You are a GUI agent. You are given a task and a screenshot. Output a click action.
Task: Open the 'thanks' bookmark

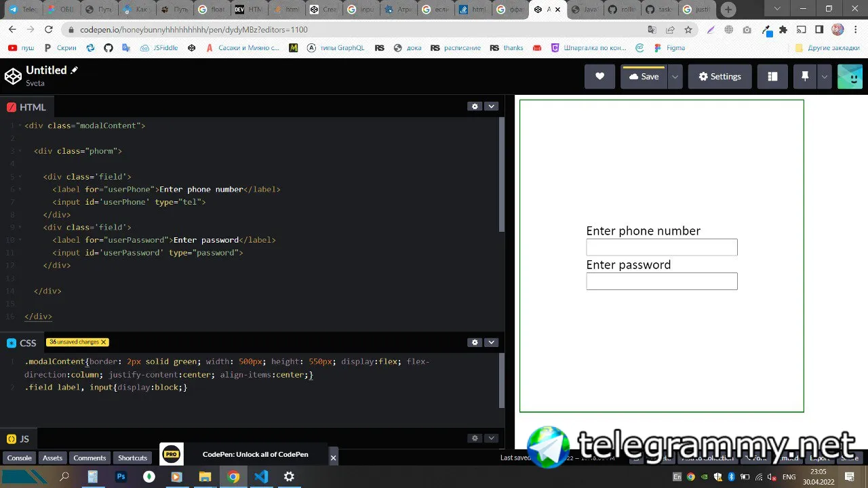(x=507, y=48)
